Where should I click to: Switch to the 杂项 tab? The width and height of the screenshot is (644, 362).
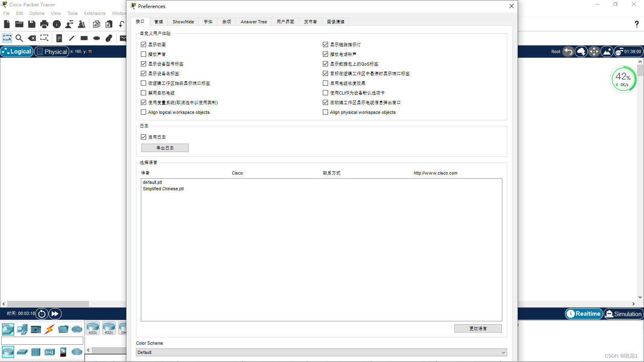point(227,22)
